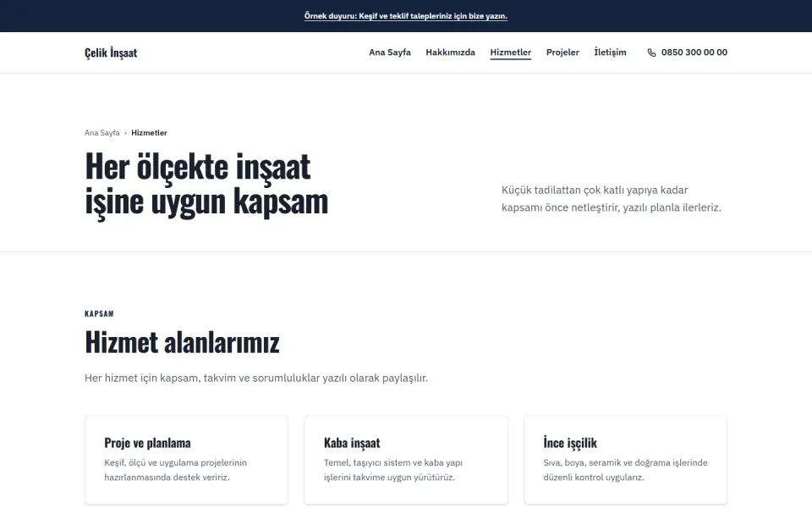This screenshot has width=812, height=508.
Task: Click the text Her hizmet için kapsam, takvim
Action: pos(256,378)
